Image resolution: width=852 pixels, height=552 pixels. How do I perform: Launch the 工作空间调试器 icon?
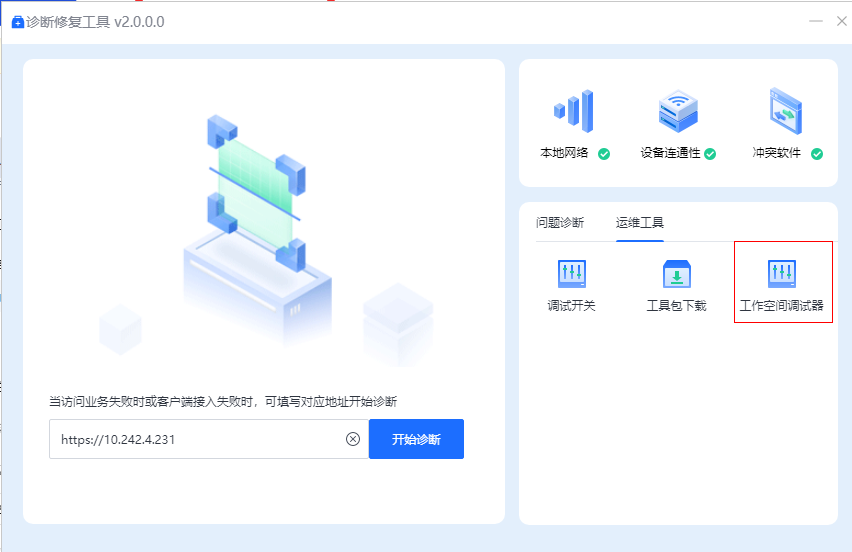(781, 273)
